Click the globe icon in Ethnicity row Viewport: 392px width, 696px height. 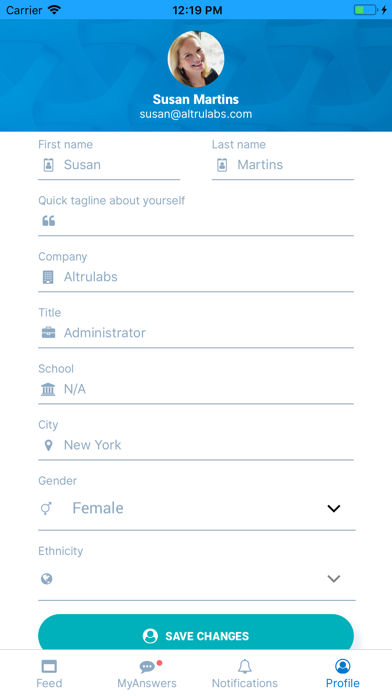point(47,578)
